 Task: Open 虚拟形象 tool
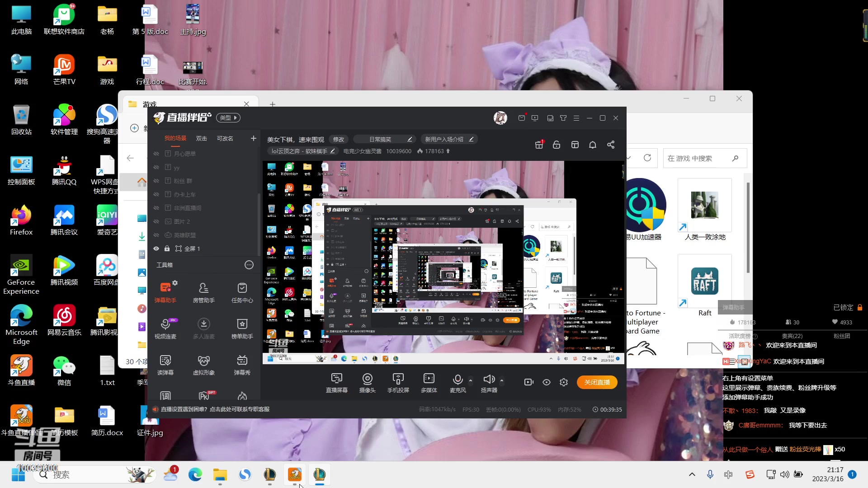tap(204, 364)
